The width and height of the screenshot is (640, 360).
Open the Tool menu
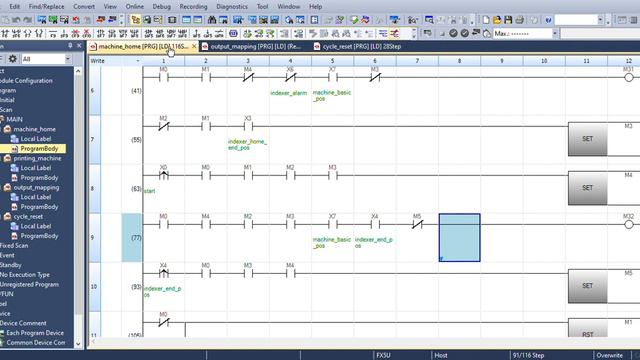pos(262,7)
